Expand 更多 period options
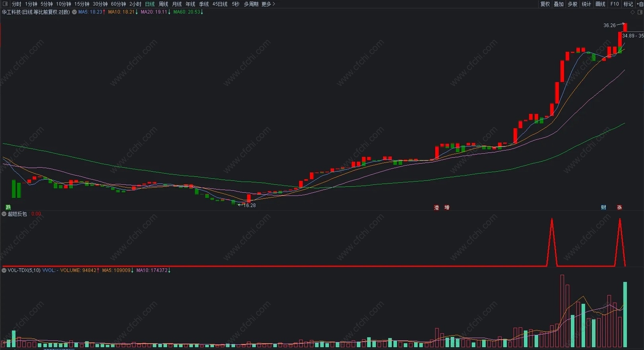The height and width of the screenshot is (350, 644). point(268,4)
